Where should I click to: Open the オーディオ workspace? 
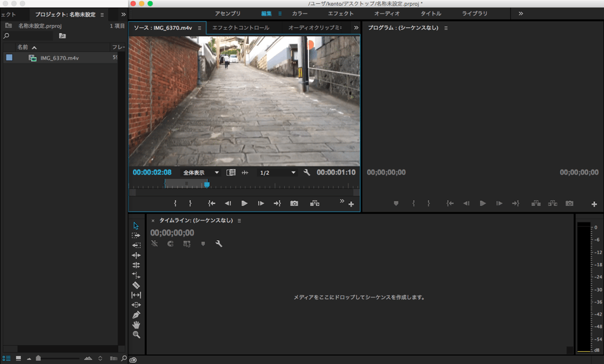tap(387, 13)
